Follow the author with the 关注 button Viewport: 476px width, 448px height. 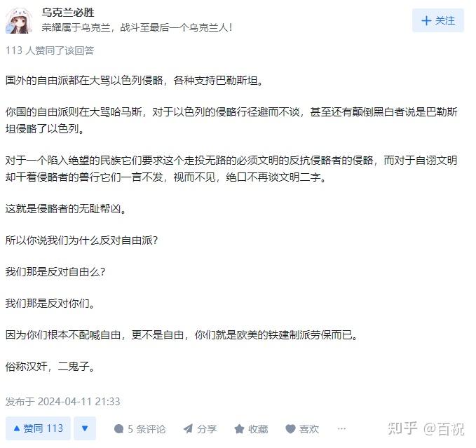437,20
